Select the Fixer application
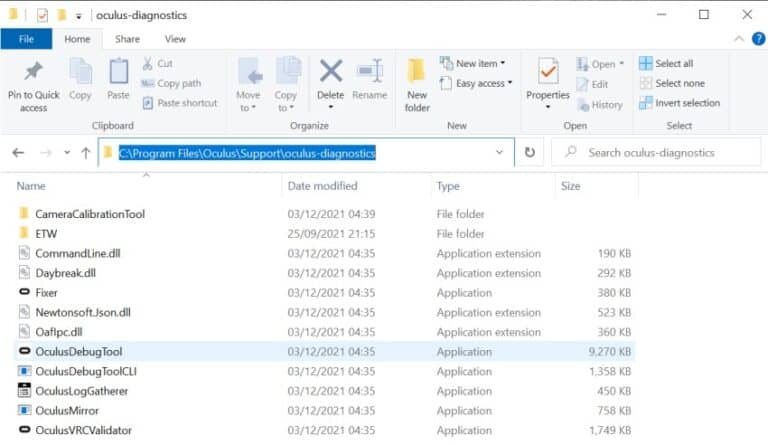Screen dimensions: 768x445 click(x=47, y=293)
